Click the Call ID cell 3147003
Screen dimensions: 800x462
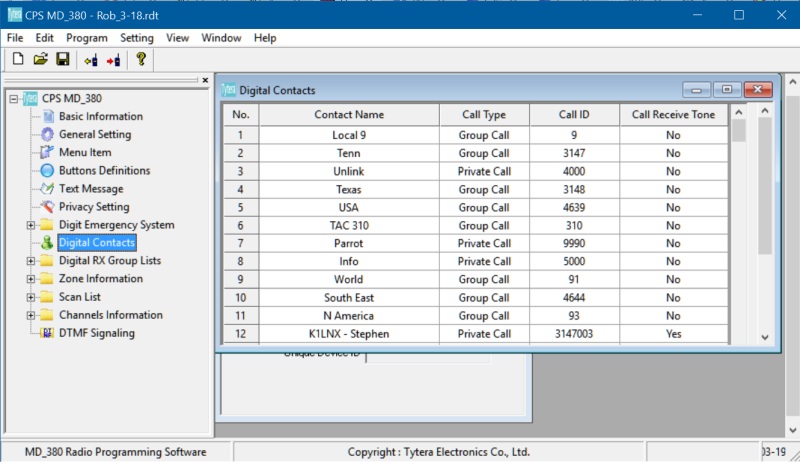[574, 334]
